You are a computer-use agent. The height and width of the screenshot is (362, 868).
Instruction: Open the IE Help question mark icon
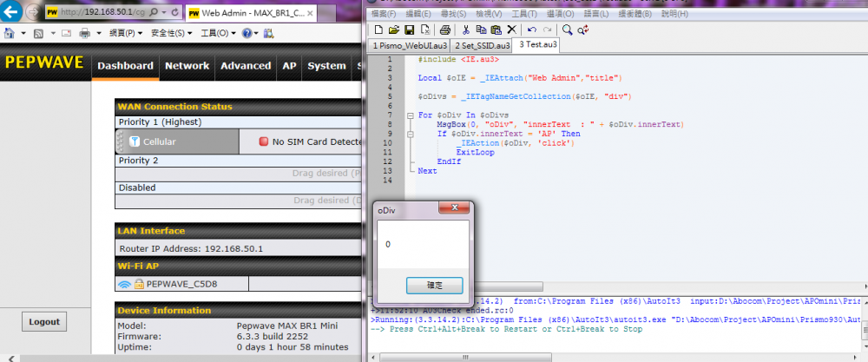(247, 33)
